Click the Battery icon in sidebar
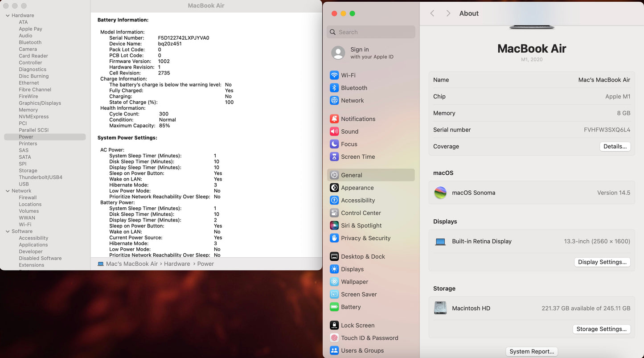Screen dimensions: 644x358 pyautogui.click(x=334, y=307)
